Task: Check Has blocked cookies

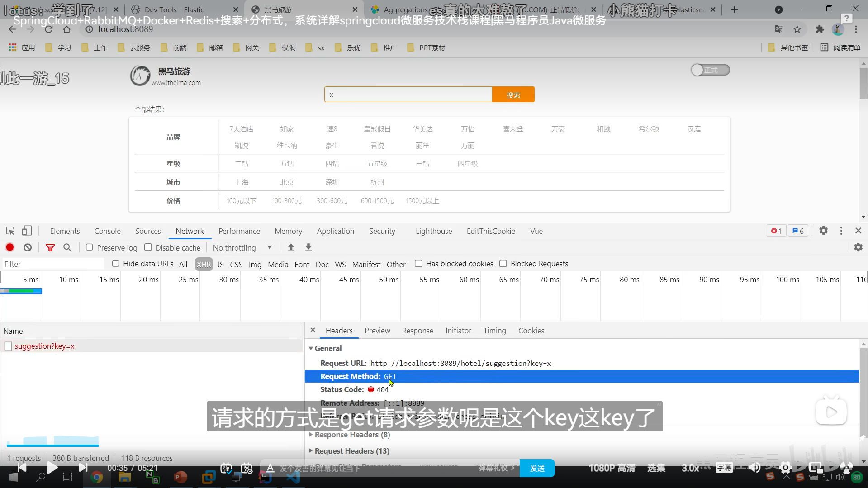Action: coord(418,264)
